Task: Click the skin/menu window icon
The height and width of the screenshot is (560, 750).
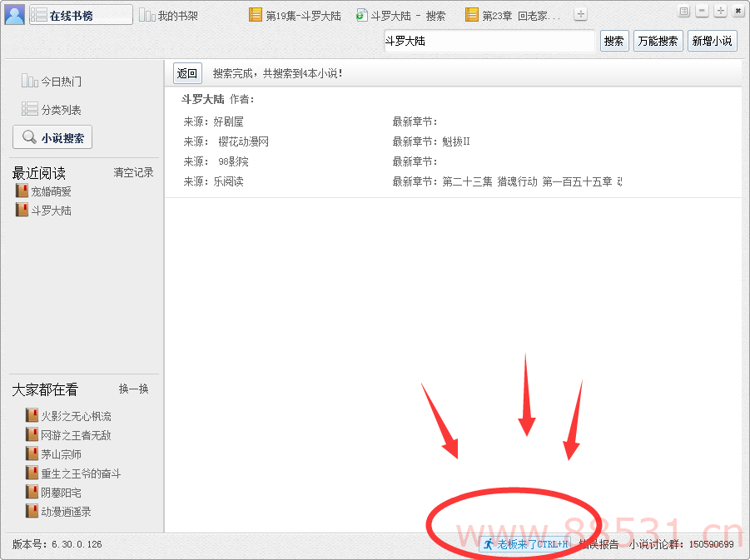Action: (x=684, y=11)
